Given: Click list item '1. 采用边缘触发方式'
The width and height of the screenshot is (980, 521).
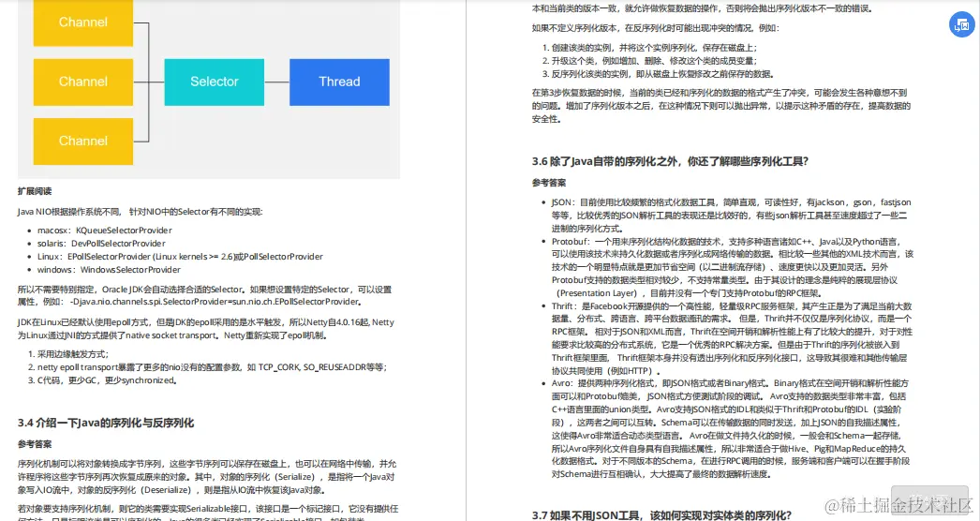Looking at the screenshot, I should tap(68, 354).
